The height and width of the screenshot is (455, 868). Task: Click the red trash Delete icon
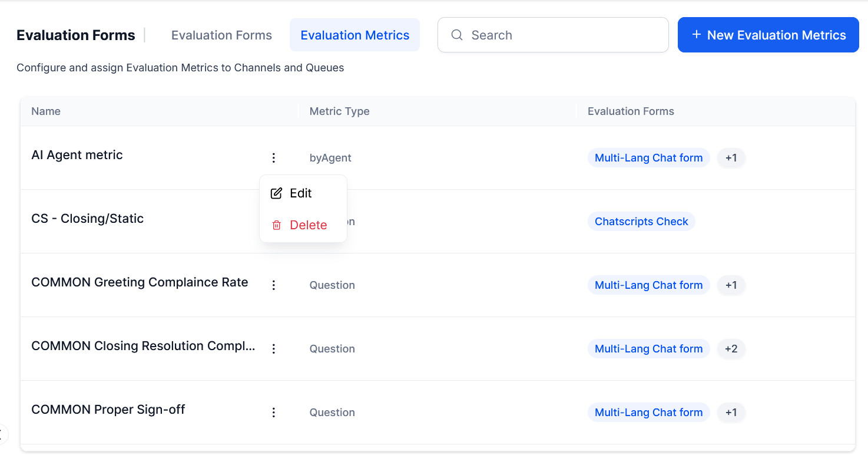(276, 225)
